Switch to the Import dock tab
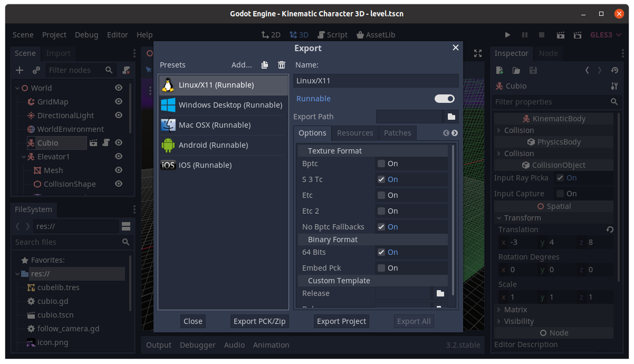 click(59, 53)
